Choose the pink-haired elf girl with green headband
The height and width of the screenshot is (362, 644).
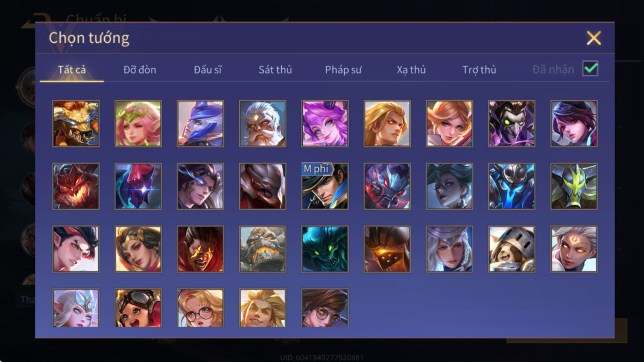(x=138, y=124)
